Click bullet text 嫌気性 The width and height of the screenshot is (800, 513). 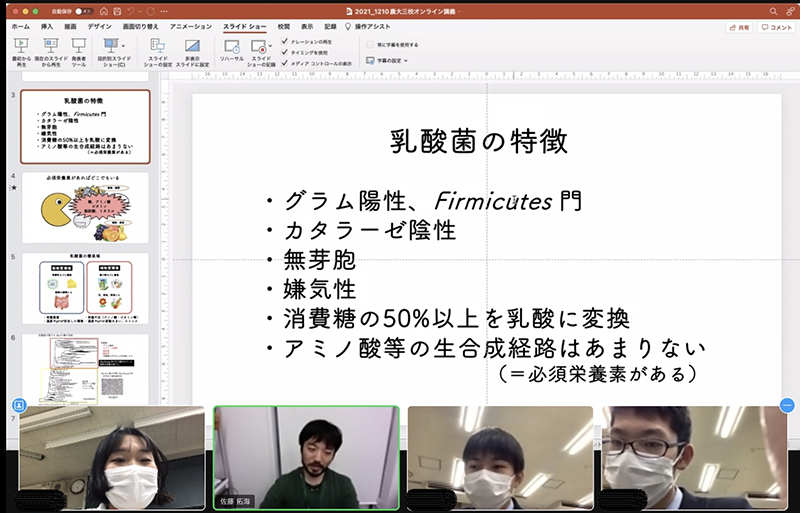pos(319,289)
